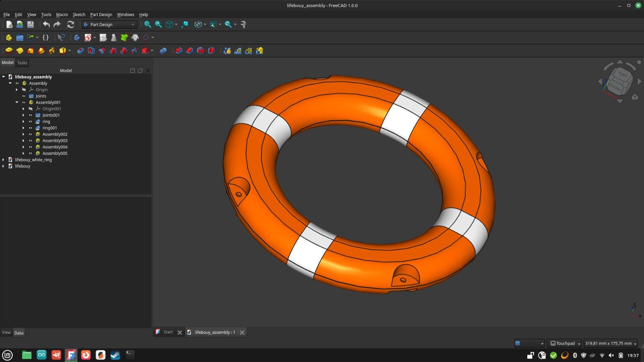Hide Assembly002 with its eye icon
Viewport: 644px width, 362px height.
31,134
